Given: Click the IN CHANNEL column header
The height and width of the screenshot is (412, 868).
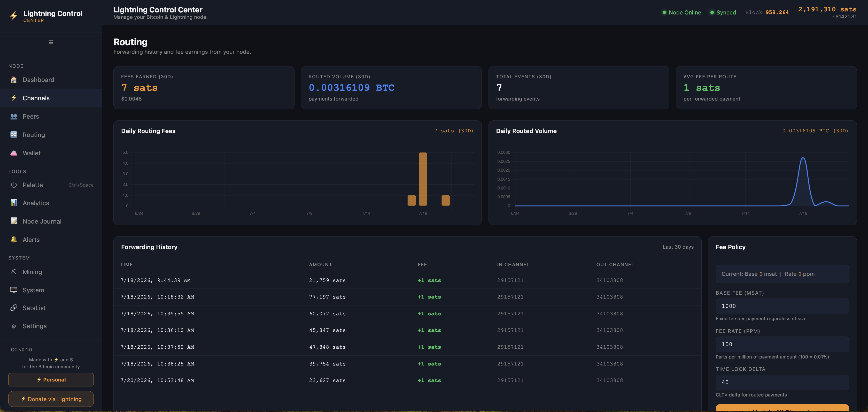Looking at the screenshot, I should 513,265.
